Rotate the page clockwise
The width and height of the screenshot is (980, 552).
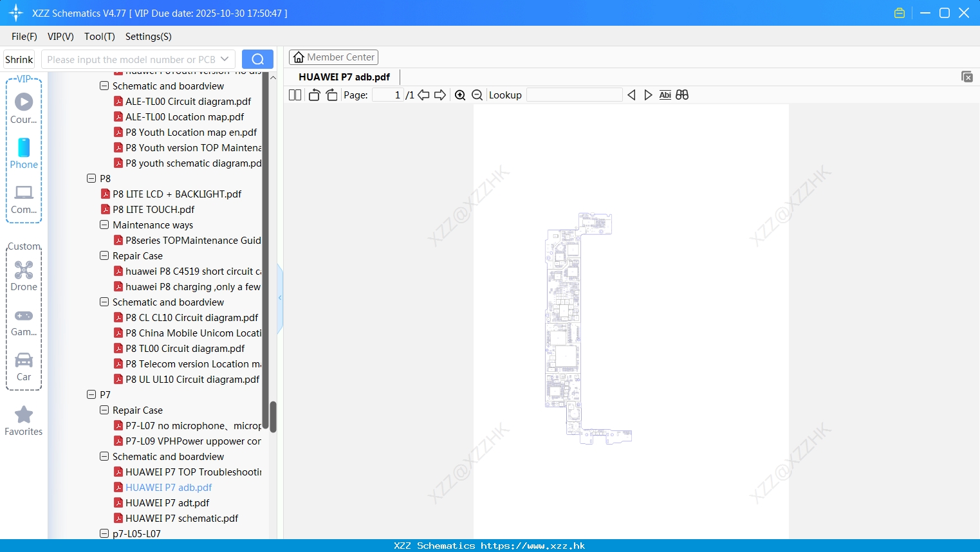[331, 95]
